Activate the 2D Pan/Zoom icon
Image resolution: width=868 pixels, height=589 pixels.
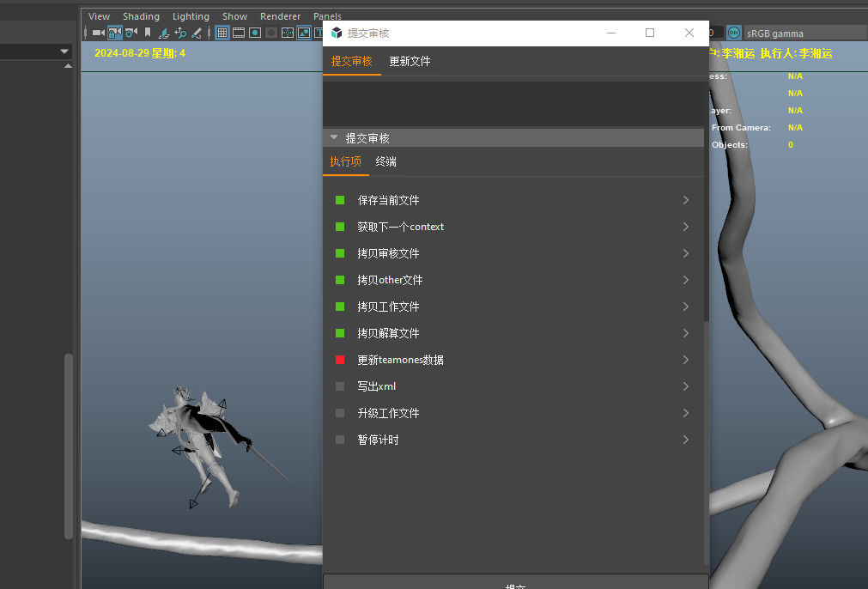point(180,33)
